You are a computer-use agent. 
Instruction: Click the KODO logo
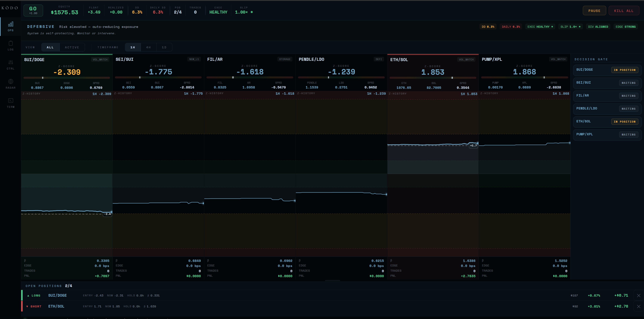coord(10,8)
